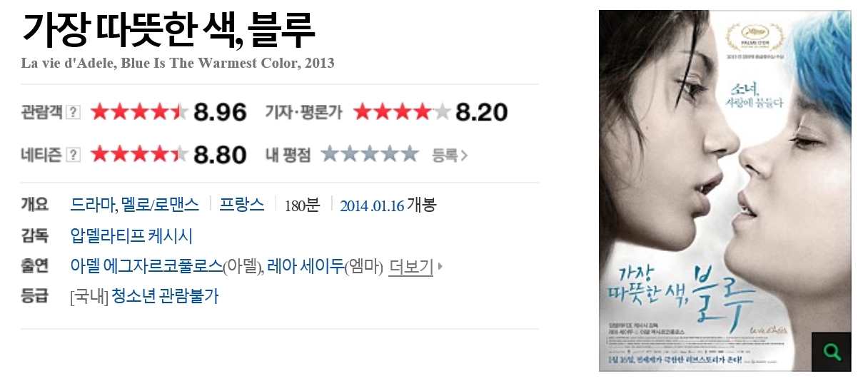
Task: Open the 드라마 genre link
Action: (x=93, y=205)
